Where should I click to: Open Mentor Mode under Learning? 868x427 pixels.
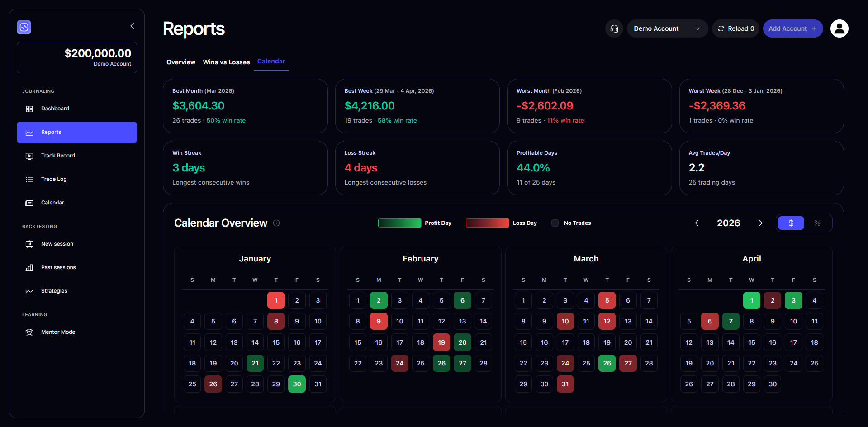tap(58, 332)
